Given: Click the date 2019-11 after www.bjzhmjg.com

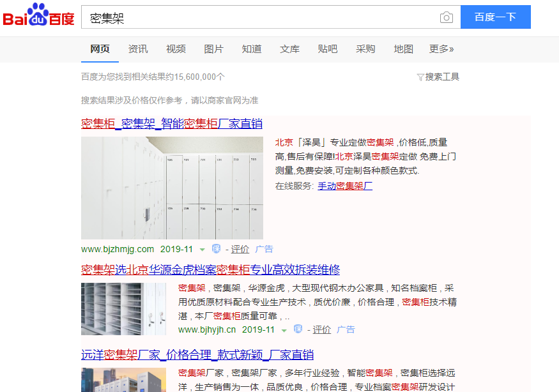Looking at the screenshot, I should 176,249.
